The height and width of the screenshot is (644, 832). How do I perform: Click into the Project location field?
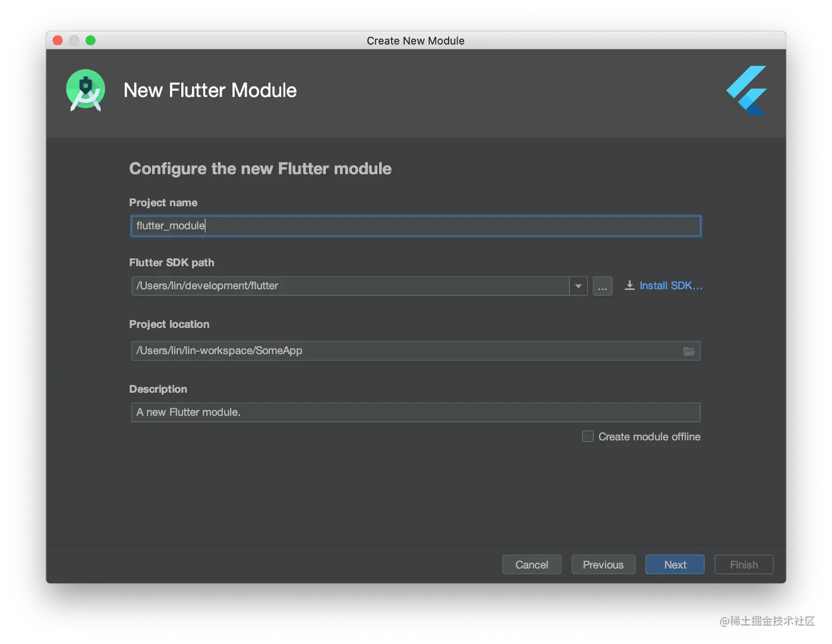(x=404, y=351)
